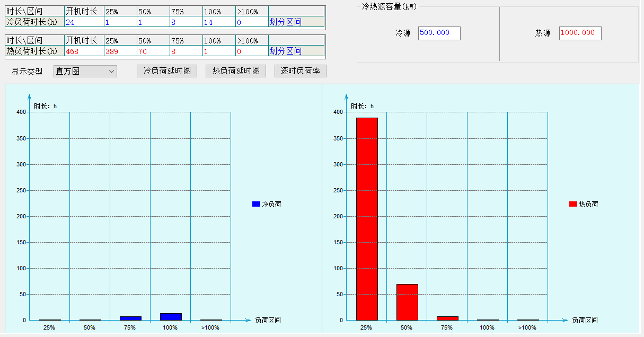Click the 冷负荷延时图 button
The image size is (644, 337).
tap(167, 71)
